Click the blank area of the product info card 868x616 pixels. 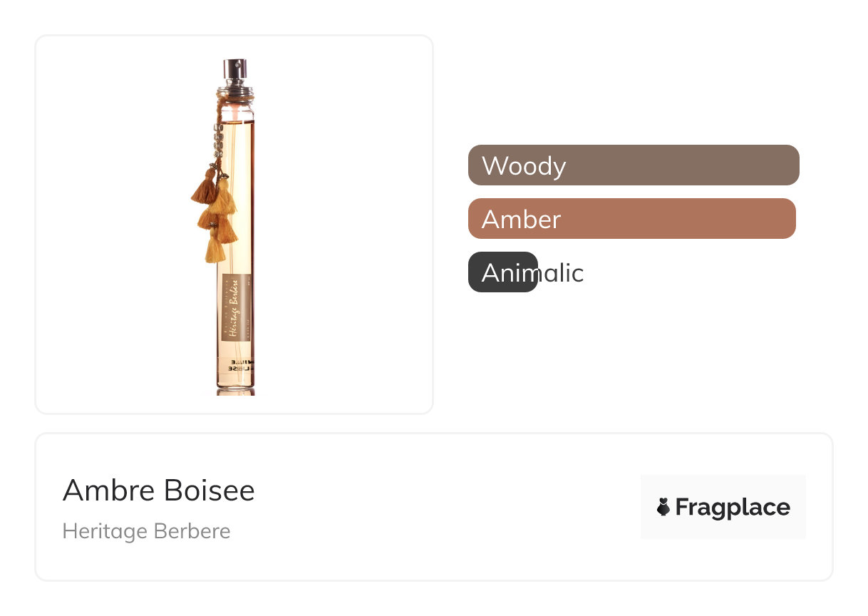point(442,507)
